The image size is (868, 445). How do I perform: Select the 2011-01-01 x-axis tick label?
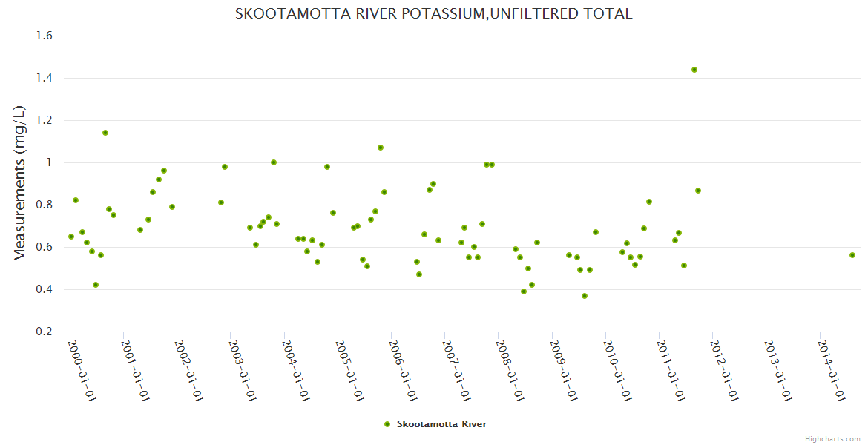(671, 370)
